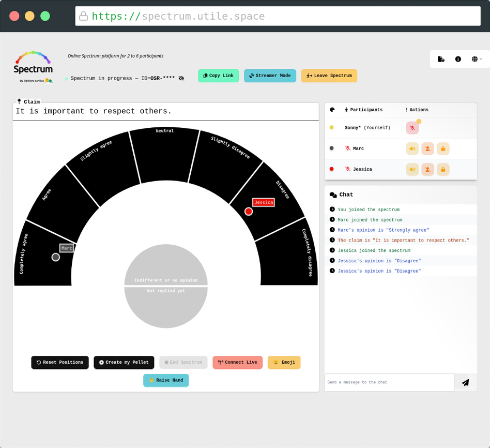The width and height of the screenshot is (490, 448).
Task: Click the Neutral segment of the spectrum
Action: coord(165,155)
